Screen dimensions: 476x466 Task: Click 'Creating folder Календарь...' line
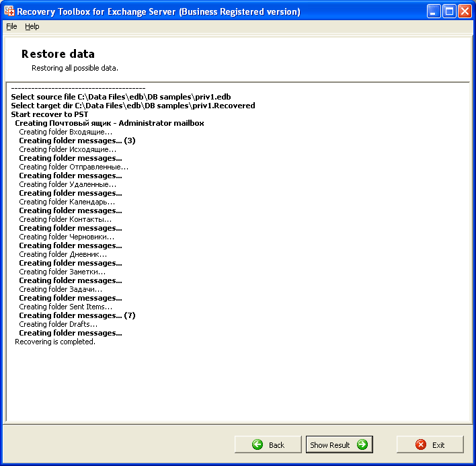coord(67,202)
